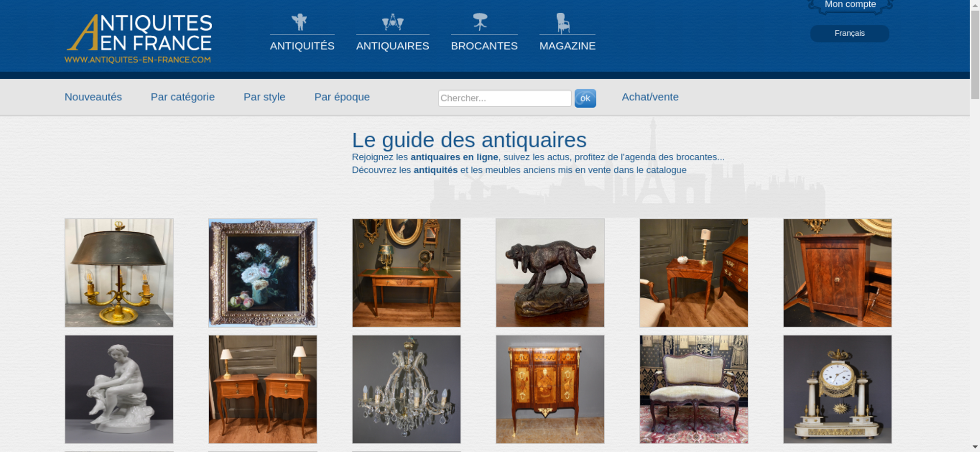Viewport: 980px width, 452px height.
Task: Focus the Chercher search field
Action: [505, 98]
